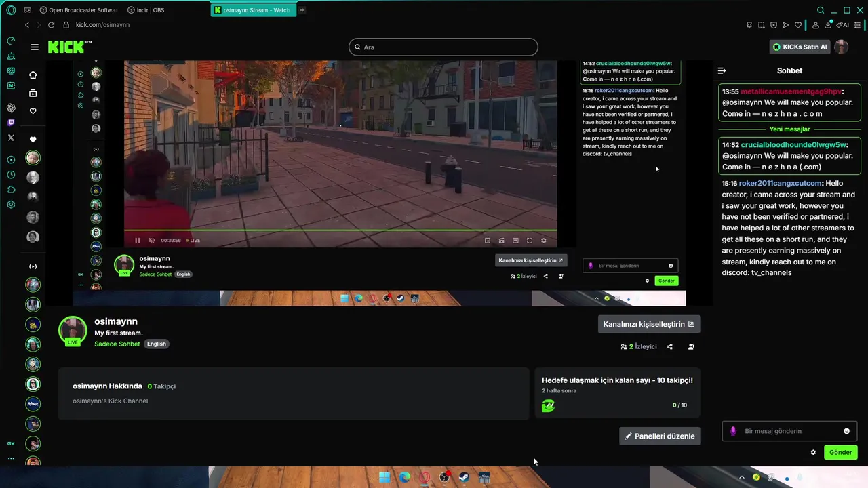Open OBS Studio from the taskbar
Image resolution: width=868 pixels, height=488 pixels.
click(x=444, y=477)
